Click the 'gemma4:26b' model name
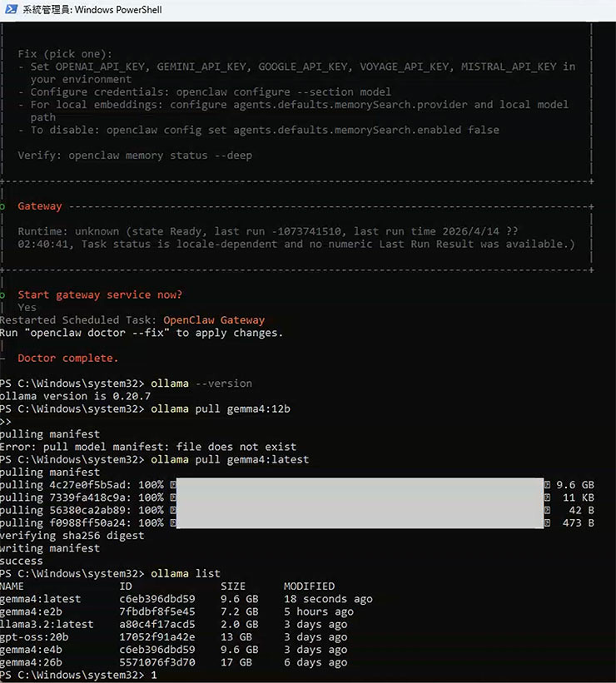 pyautogui.click(x=31, y=662)
